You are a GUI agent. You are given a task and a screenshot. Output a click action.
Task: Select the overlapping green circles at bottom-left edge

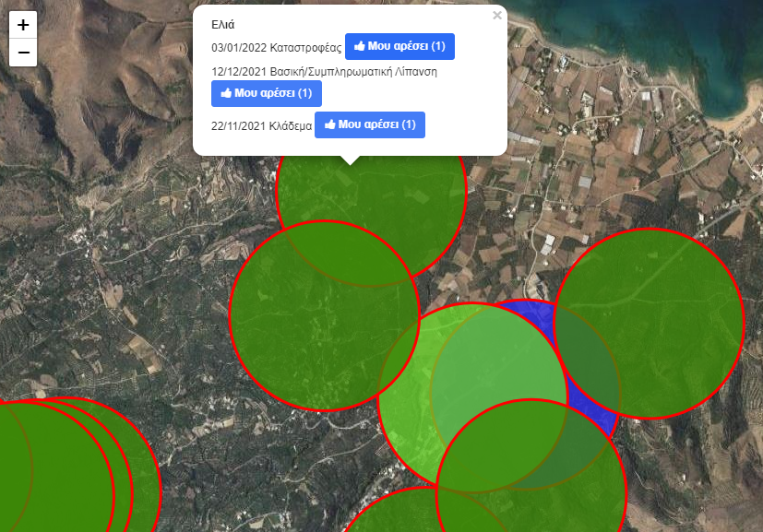tap(55, 470)
